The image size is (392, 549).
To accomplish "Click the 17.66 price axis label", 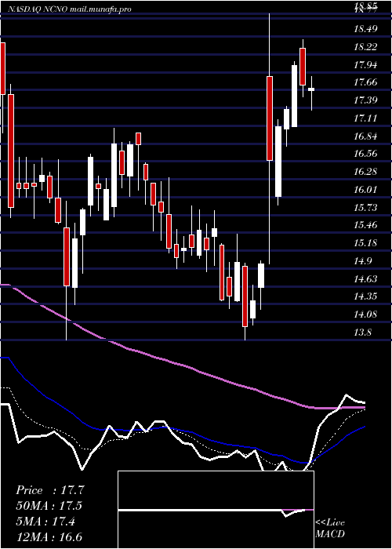I will (365, 82).
